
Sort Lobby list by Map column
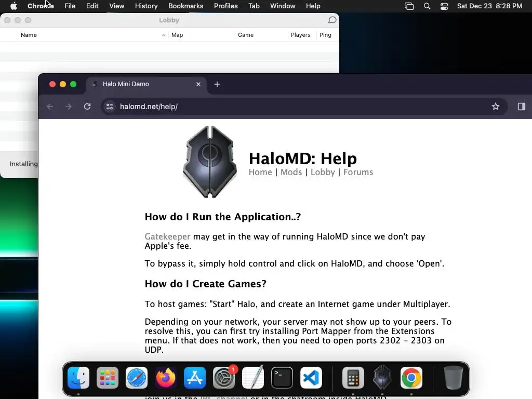point(202,35)
